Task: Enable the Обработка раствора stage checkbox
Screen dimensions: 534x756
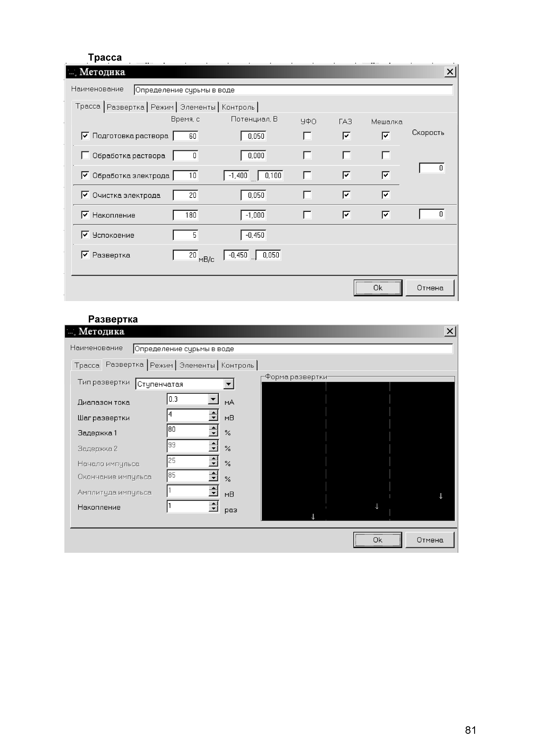Action: pos(85,155)
